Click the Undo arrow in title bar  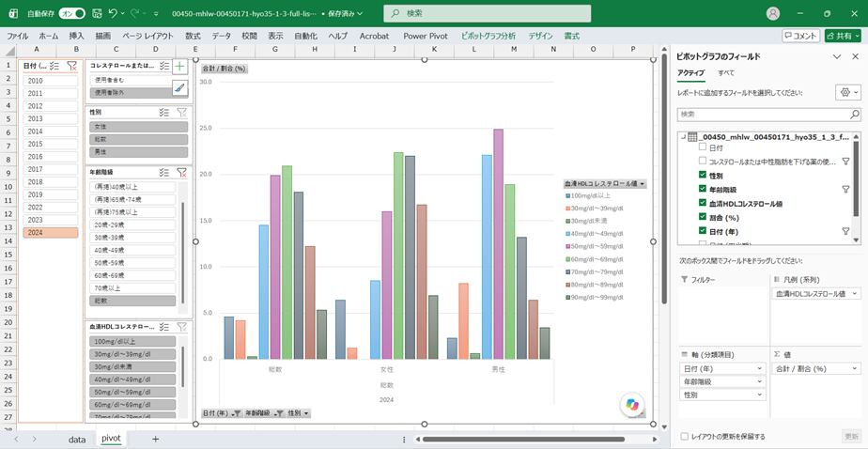[113, 13]
